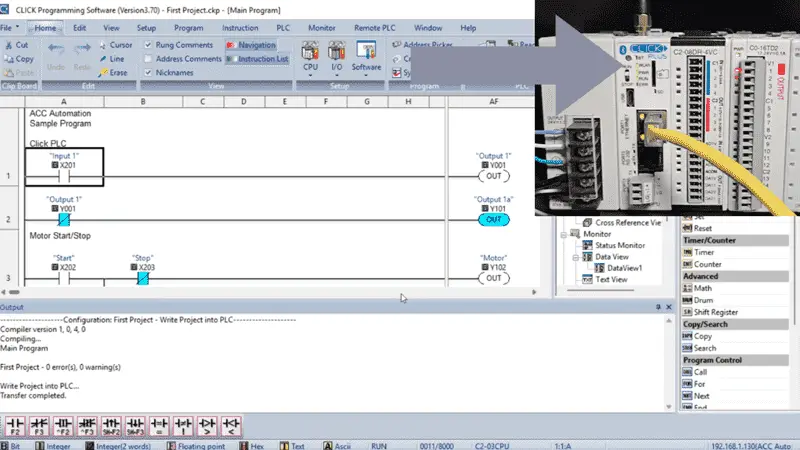The height and width of the screenshot is (450, 800).
Task: Collapse the Monitor tree node
Action: pos(564,234)
